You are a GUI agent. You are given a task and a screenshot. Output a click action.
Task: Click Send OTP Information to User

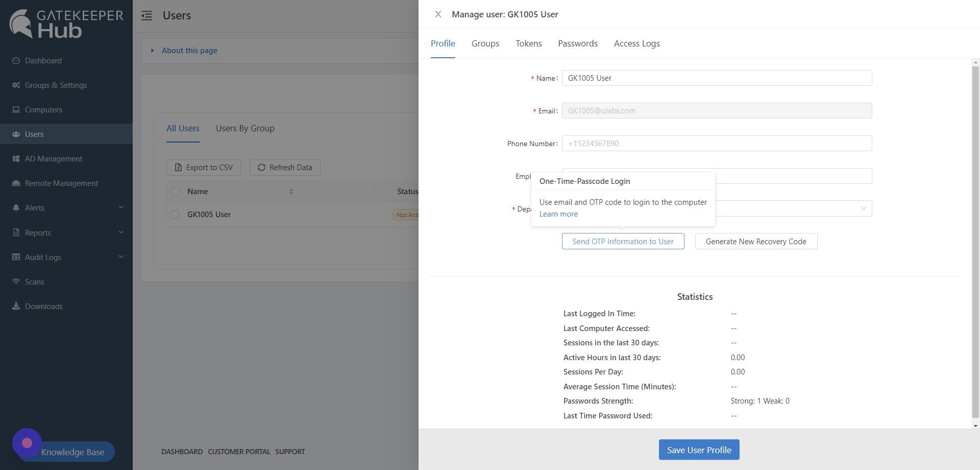(x=623, y=241)
